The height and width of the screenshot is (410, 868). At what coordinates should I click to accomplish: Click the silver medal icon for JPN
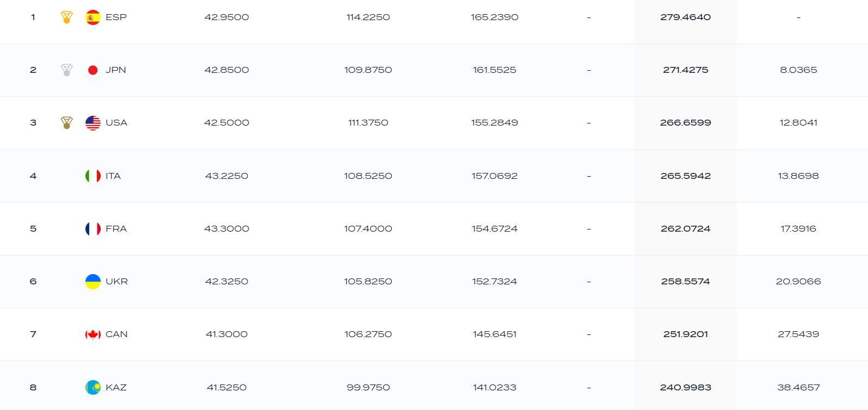coord(67,70)
